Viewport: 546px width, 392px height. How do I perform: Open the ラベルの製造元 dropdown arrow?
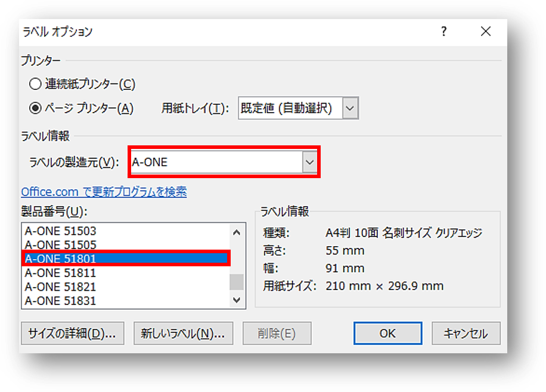(309, 162)
